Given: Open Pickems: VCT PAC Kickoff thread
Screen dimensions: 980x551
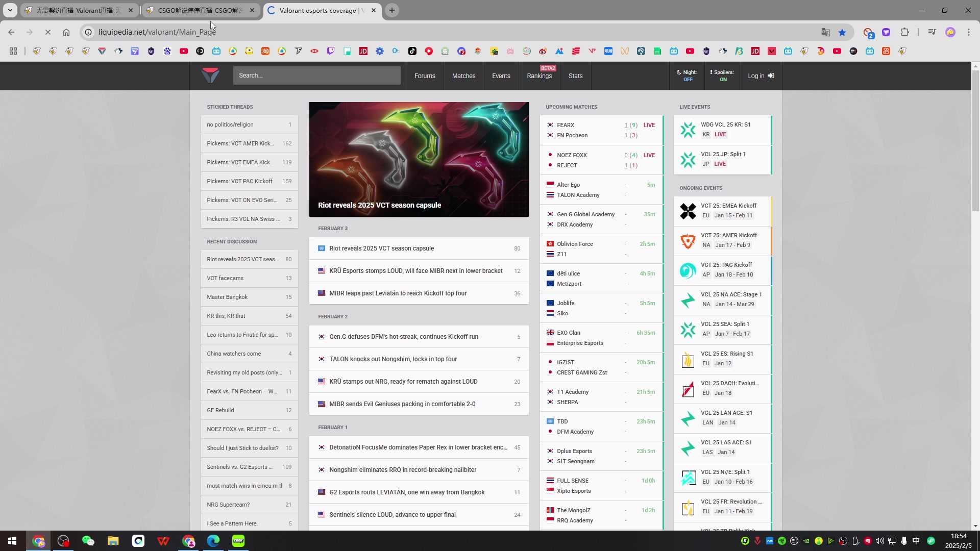Looking at the screenshot, I should pos(249,181).
